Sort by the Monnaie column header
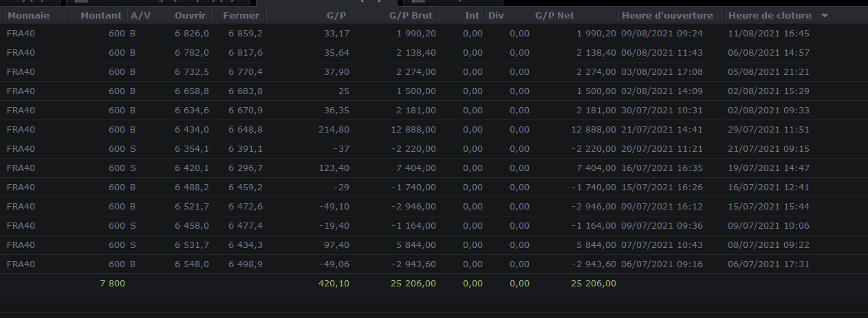868x318 pixels. point(28,15)
